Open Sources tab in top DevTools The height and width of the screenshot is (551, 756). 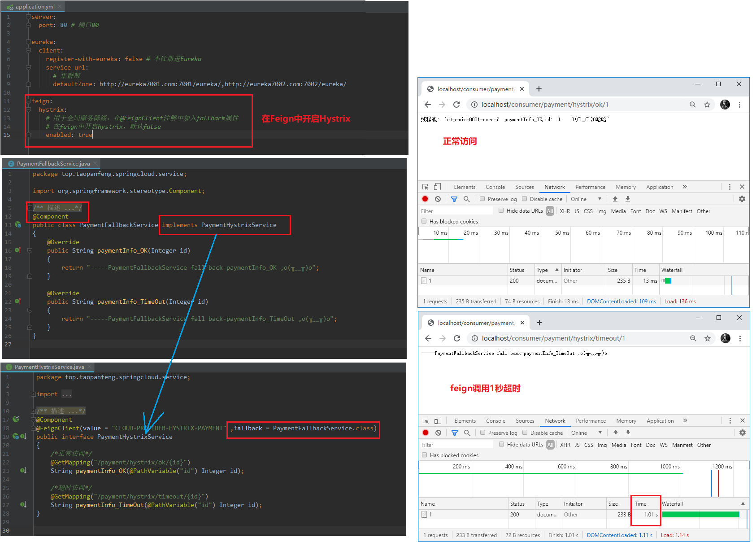coord(525,187)
